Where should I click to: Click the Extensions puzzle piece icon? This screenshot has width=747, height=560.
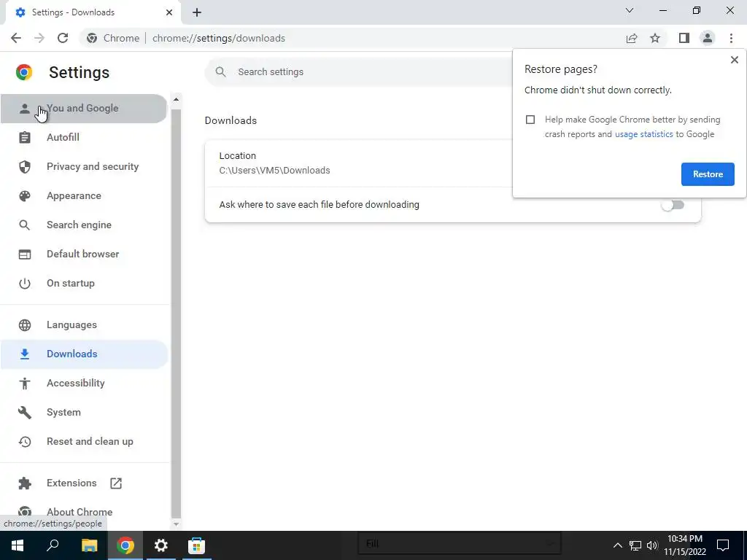(x=24, y=483)
